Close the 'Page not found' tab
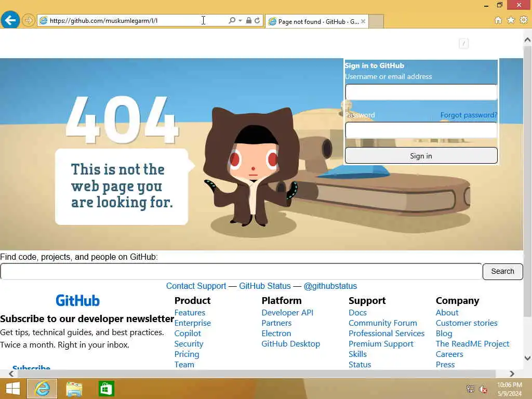The image size is (532, 399). (363, 21)
